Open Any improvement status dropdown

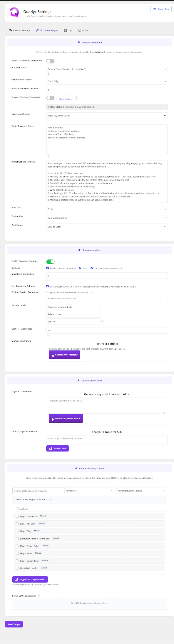point(142,491)
